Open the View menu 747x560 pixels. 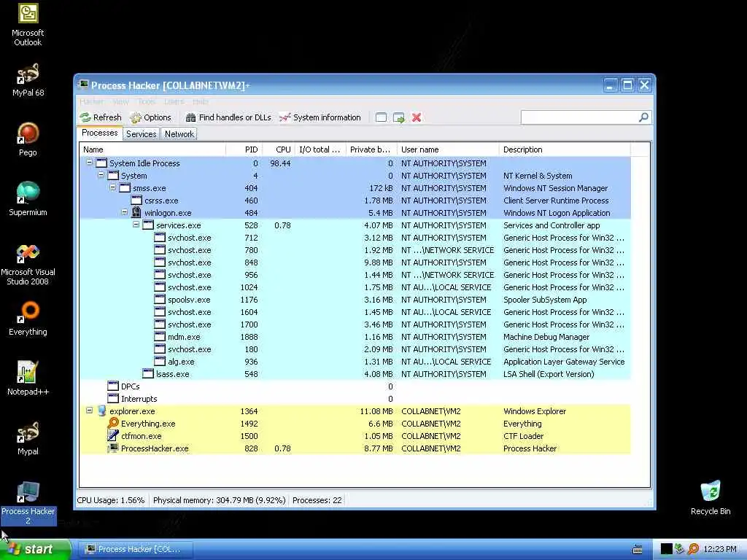121,101
